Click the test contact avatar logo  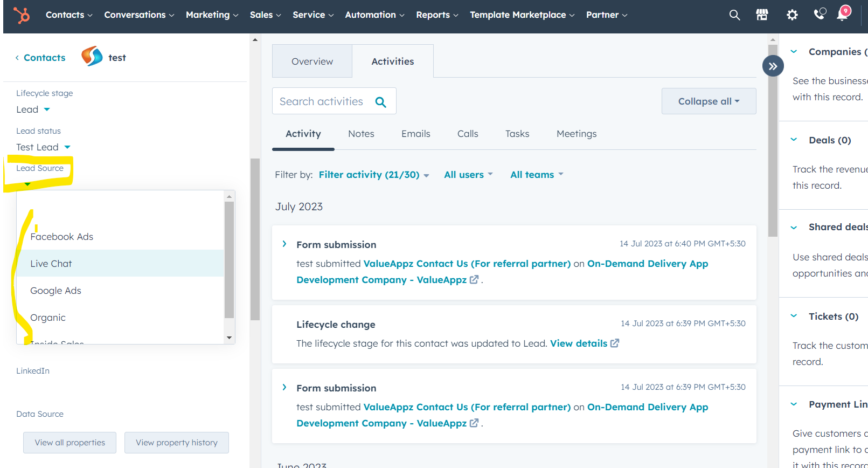(x=92, y=56)
